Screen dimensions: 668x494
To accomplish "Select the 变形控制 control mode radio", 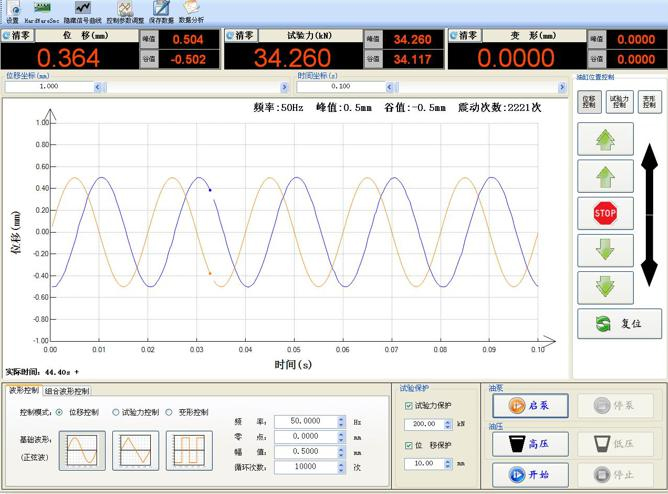I will tap(169, 412).
